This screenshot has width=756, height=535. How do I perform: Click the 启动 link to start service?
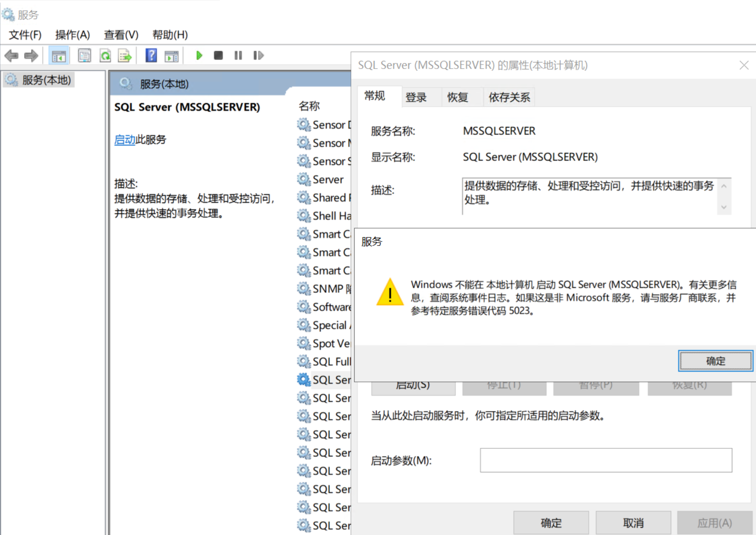coord(125,140)
